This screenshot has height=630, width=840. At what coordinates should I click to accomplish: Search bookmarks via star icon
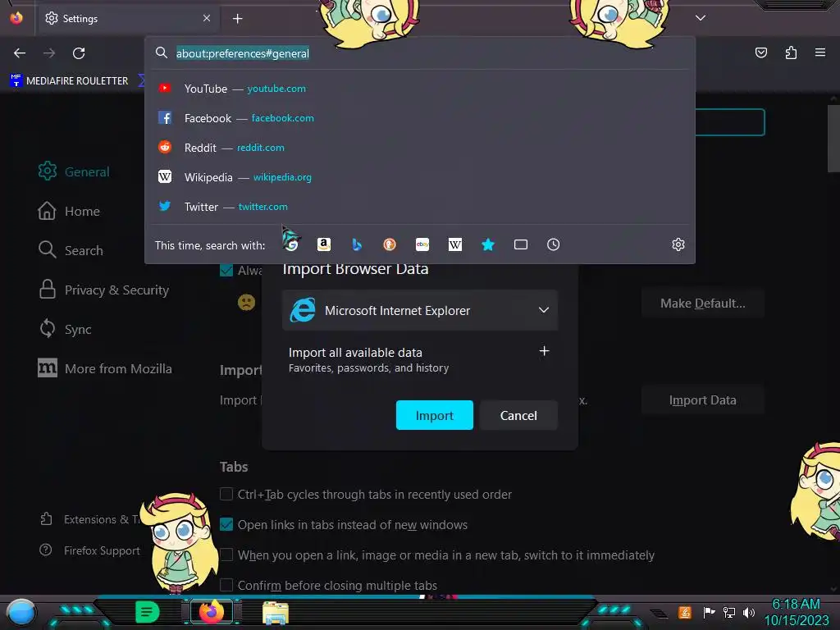(488, 244)
